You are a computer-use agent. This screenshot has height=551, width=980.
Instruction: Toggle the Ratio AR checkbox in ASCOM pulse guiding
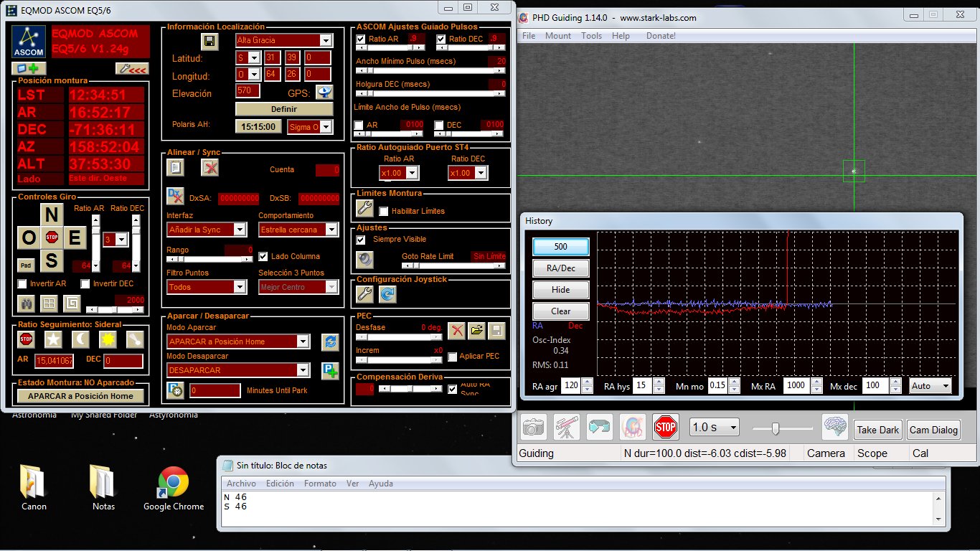pyautogui.click(x=361, y=39)
